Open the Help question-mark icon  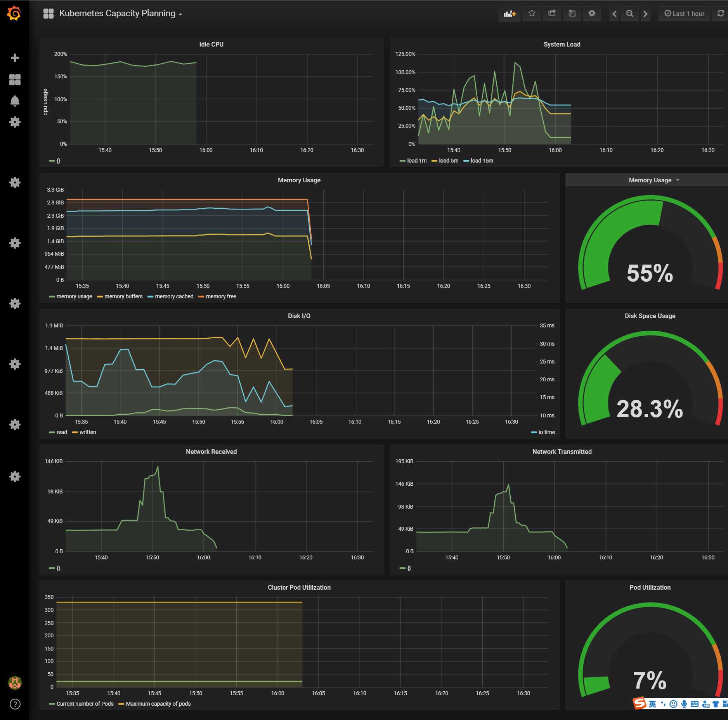pos(15,704)
